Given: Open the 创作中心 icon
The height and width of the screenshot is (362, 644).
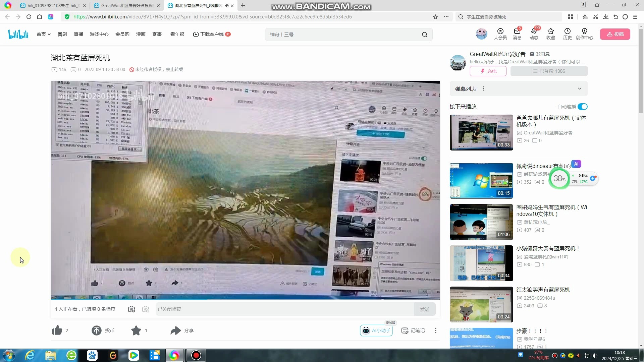Looking at the screenshot, I should pos(584,34).
